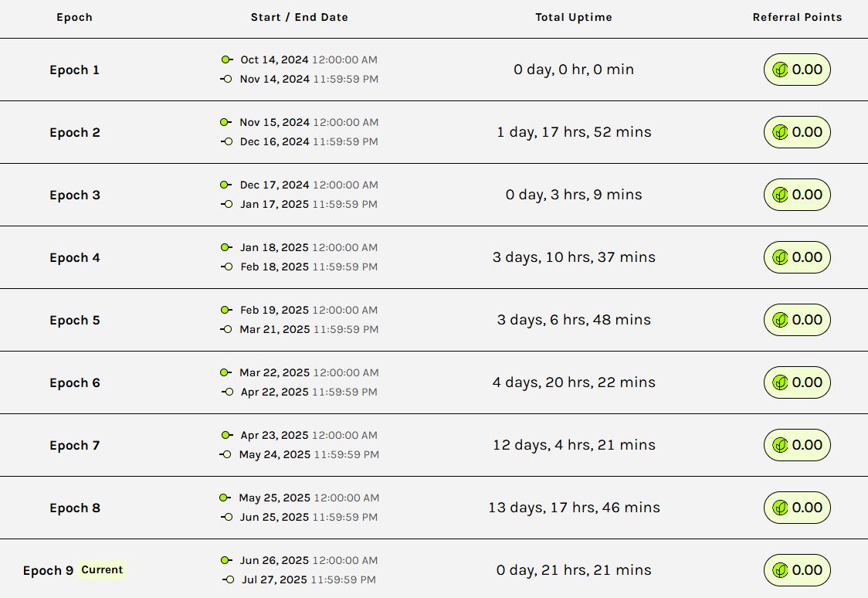Click the Epoch 4 referral points leaf icon

click(x=780, y=257)
